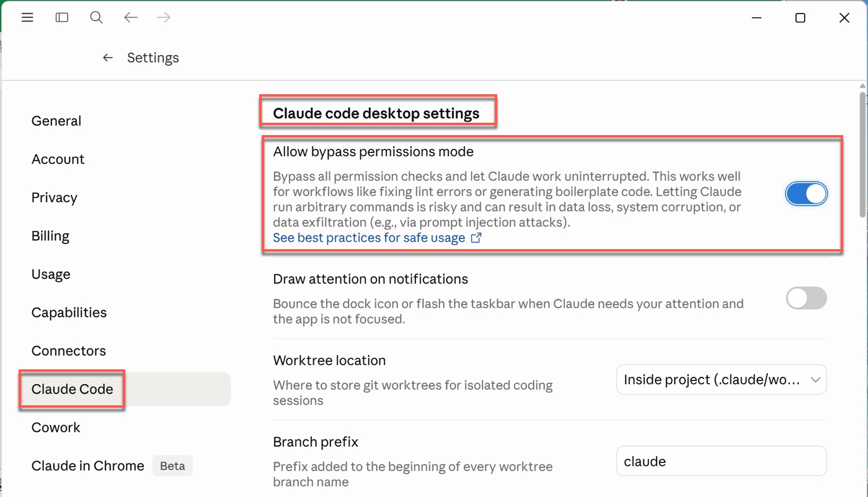Go to Billing settings

(x=50, y=236)
